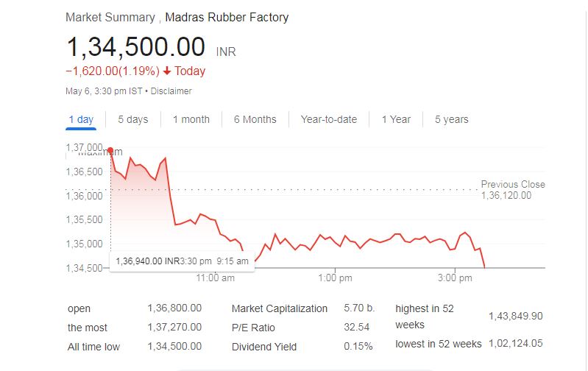The image size is (588, 371).
Task: Show the 6 Months chart
Action: (255, 119)
